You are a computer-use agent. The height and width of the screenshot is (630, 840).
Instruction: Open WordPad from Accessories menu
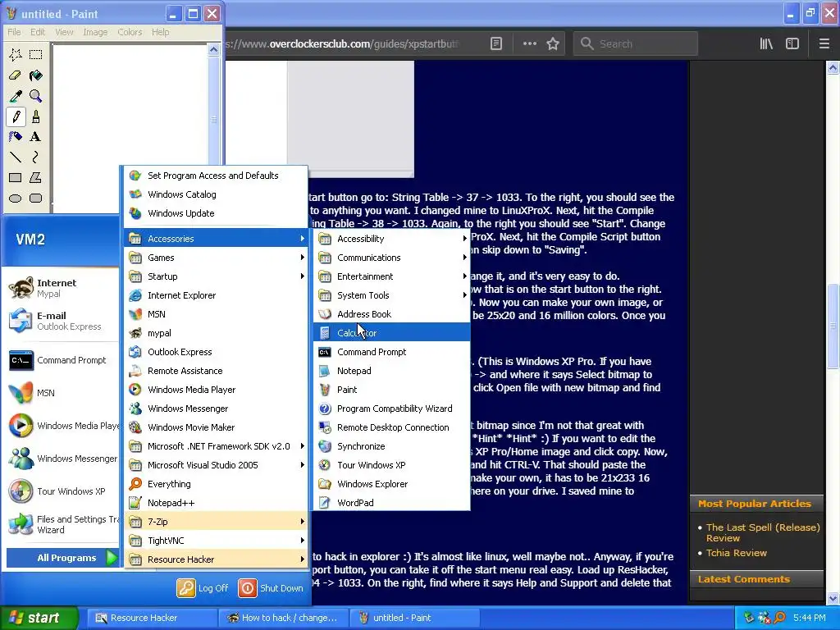[x=391, y=503]
